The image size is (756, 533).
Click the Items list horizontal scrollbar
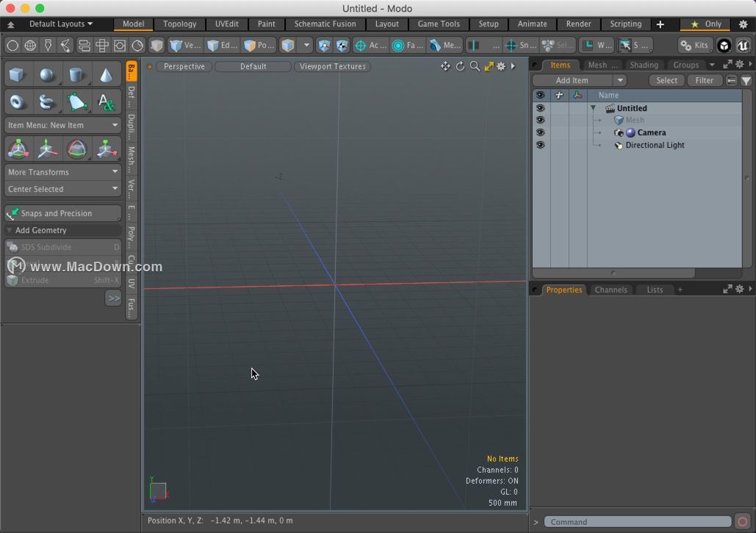(x=613, y=273)
